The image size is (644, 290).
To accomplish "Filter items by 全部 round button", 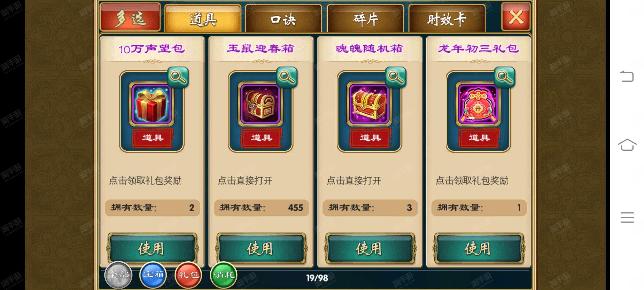I will [118, 275].
